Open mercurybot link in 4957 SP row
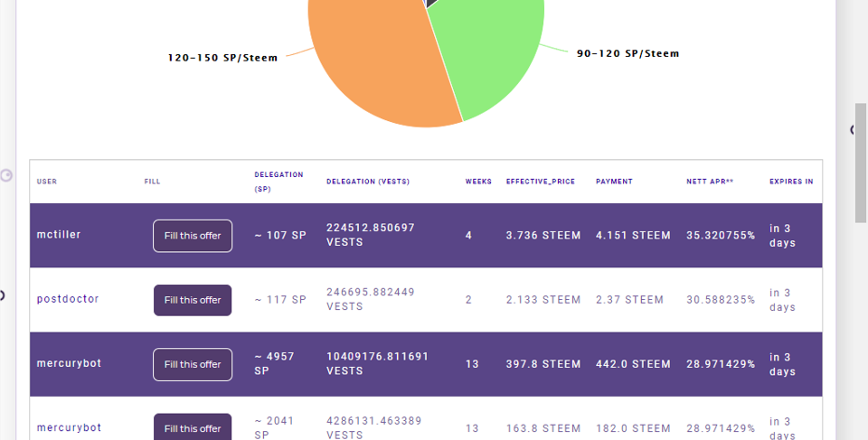Screen dimensions: 868x440 (69, 363)
